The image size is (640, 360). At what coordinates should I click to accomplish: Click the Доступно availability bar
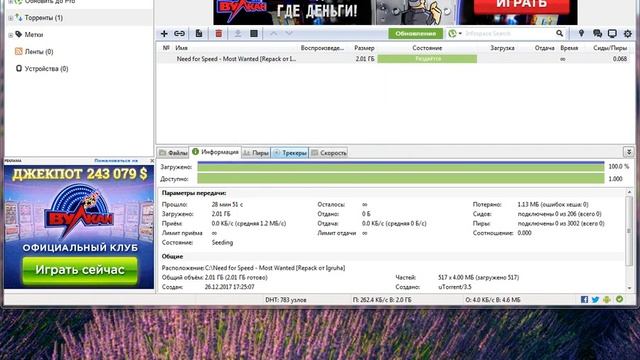tap(401, 179)
